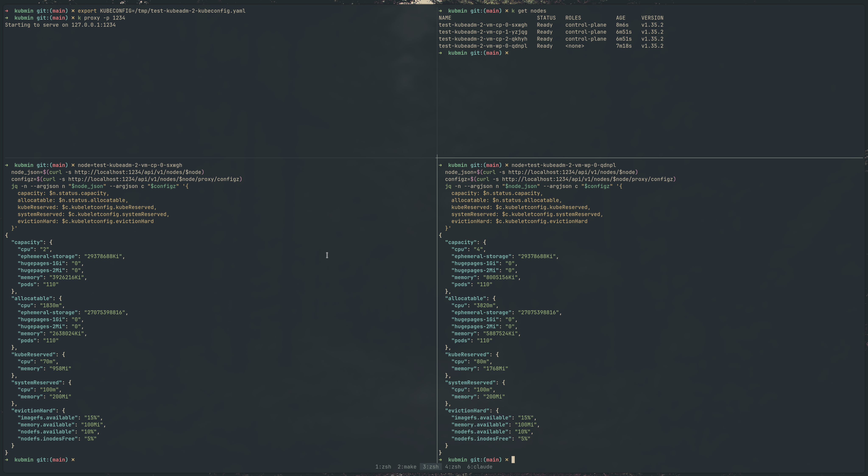Click the opening brace of the left pane JSON output
Screen dimensions: 868x476
[7, 235]
